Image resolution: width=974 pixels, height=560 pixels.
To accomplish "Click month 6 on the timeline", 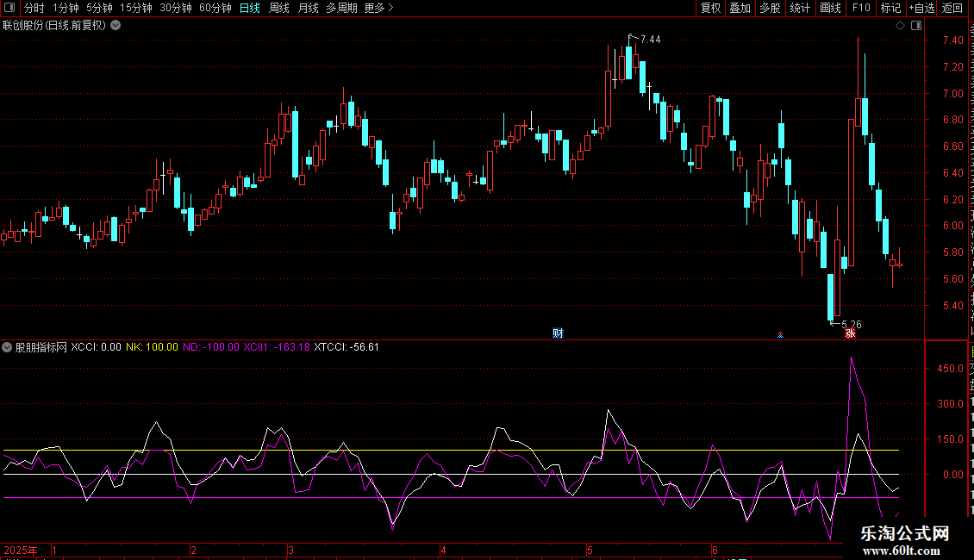I will [x=715, y=550].
